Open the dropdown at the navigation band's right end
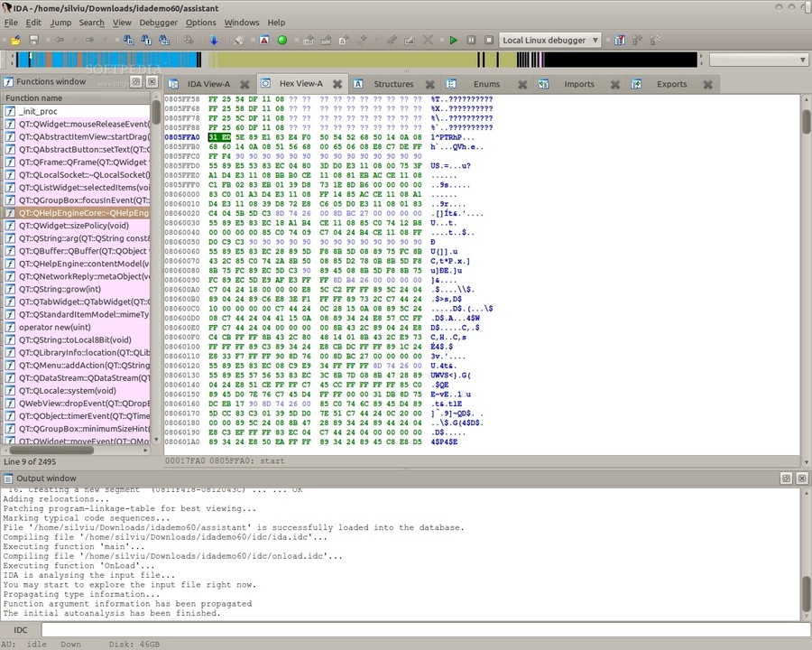The height and width of the screenshot is (650, 812). point(803,59)
